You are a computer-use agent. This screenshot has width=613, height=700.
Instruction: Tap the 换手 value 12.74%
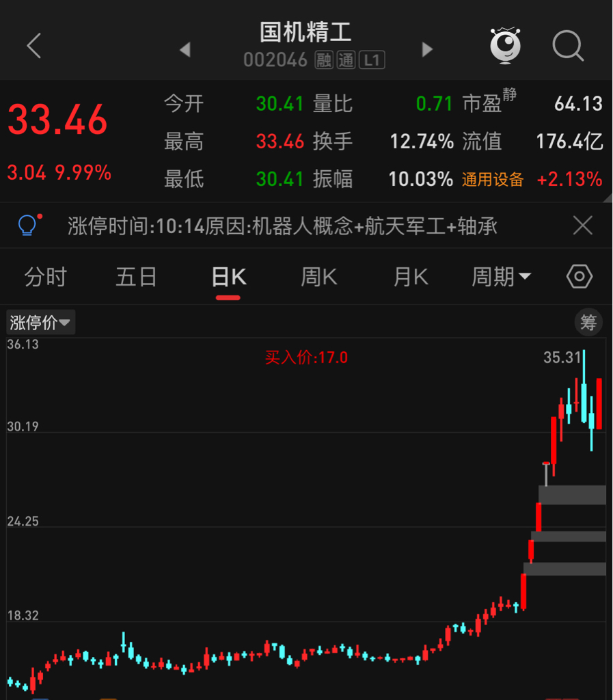click(x=422, y=142)
